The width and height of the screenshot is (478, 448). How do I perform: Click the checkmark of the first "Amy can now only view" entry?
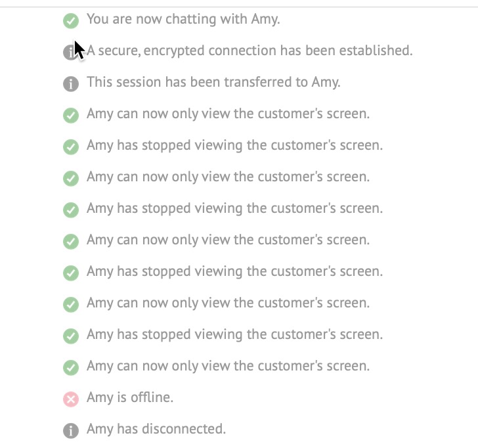[71, 115]
